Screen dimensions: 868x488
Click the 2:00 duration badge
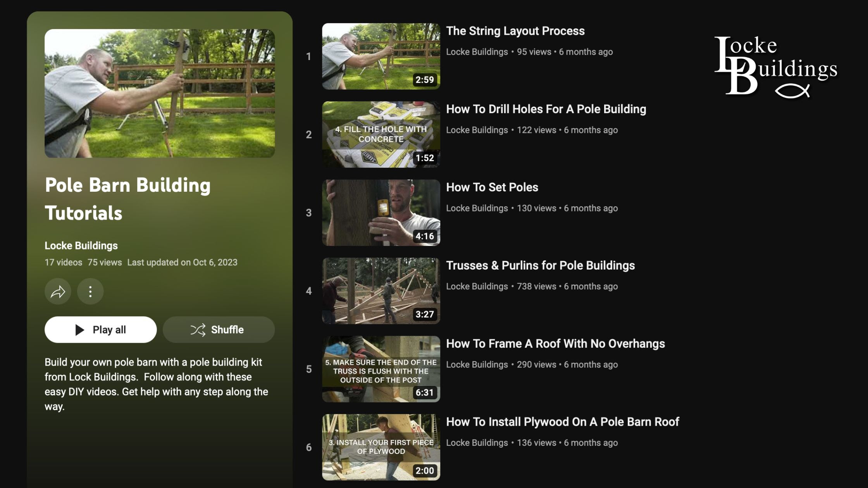point(425,471)
